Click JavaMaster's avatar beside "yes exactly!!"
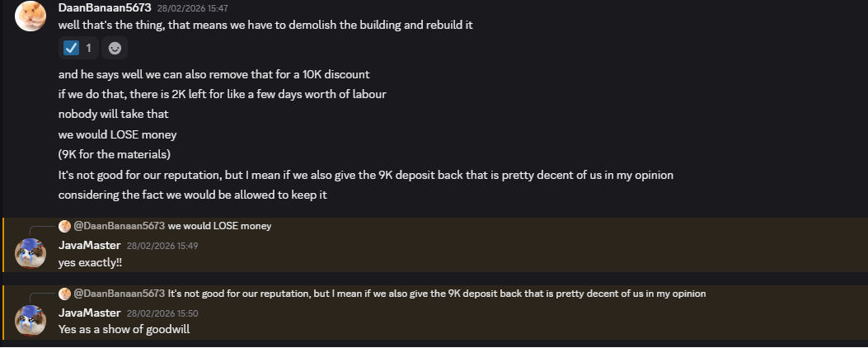Image resolution: width=868 pixels, height=348 pixels. click(x=30, y=253)
